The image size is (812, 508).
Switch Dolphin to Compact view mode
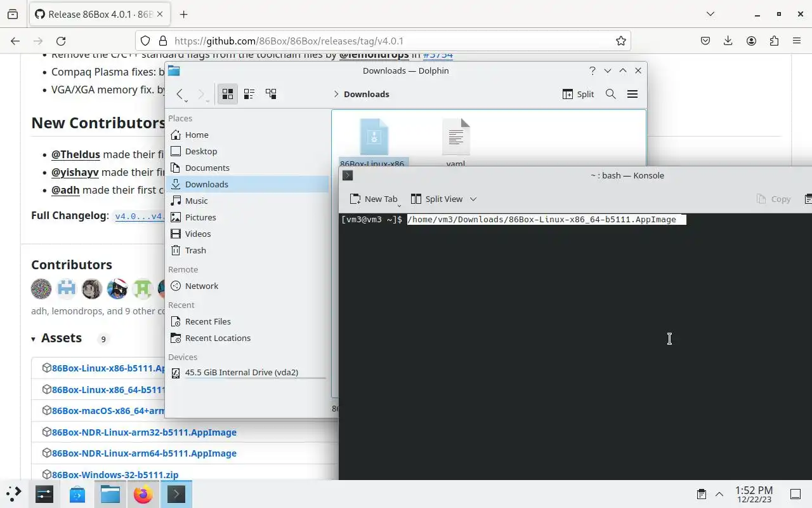click(x=249, y=94)
